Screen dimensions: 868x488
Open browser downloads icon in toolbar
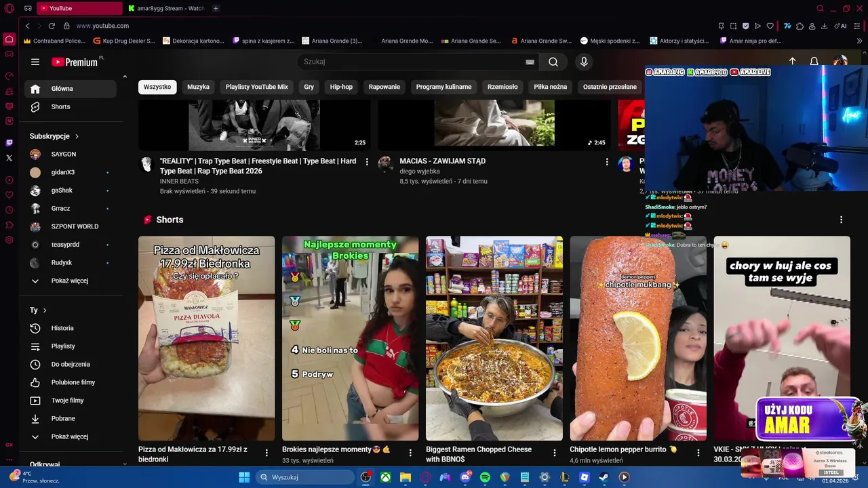[x=824, y=26]
